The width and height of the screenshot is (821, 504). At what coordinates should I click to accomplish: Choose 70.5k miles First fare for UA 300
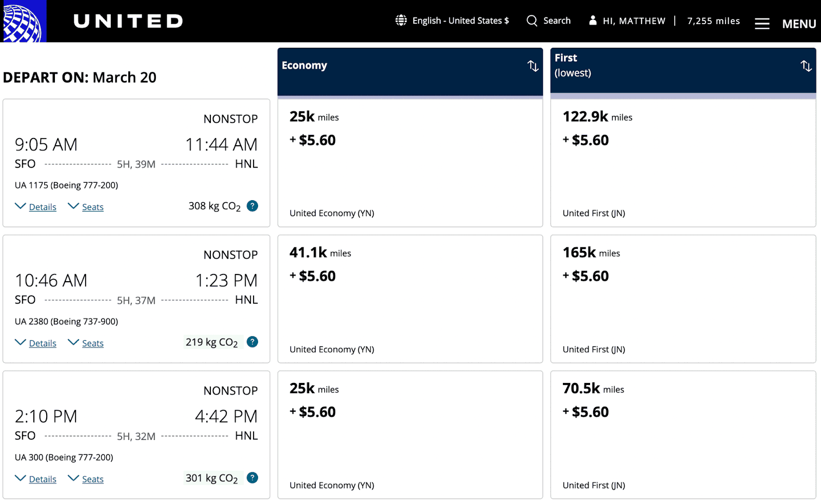683,435
